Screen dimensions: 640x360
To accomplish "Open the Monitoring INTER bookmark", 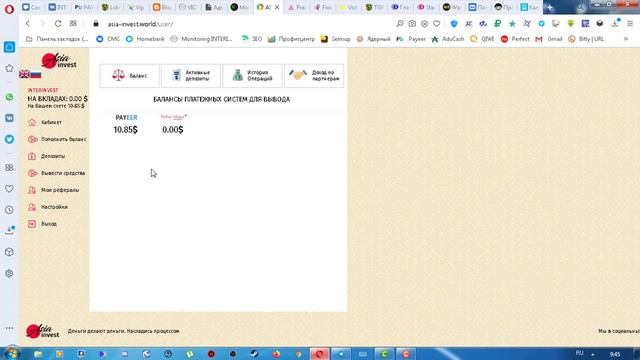I will pos(201,39).
